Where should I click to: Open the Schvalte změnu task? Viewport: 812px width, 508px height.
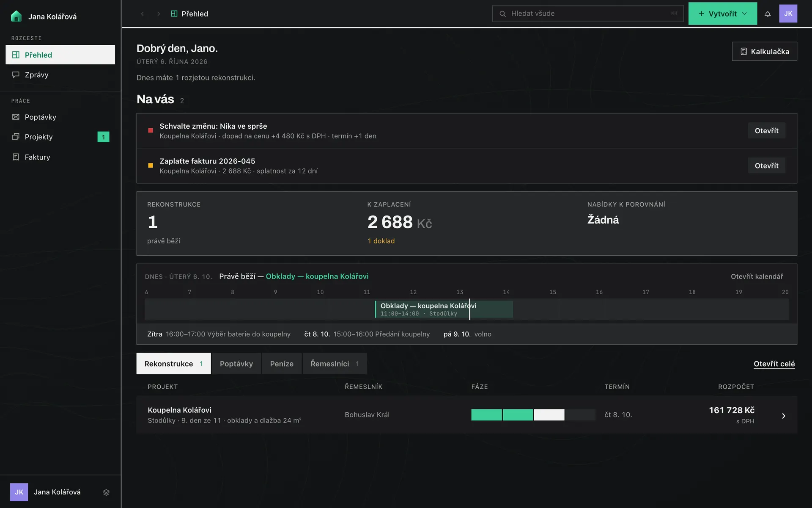(x=766, y=130)
